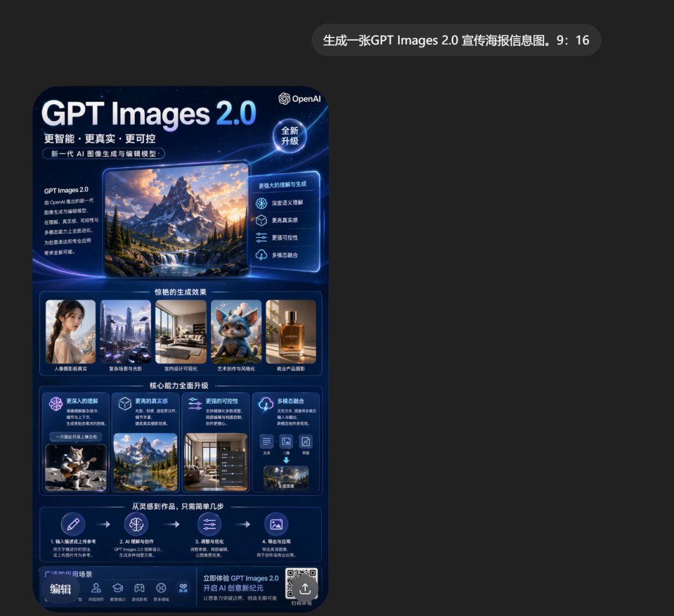Click the pencil icon for step 1
This screenshot has height=616, width=674.
[x=73, y=524]
